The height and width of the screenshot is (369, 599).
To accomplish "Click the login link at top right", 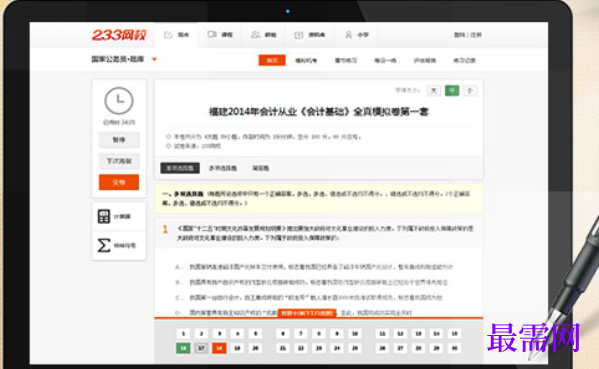I will 459,35.
